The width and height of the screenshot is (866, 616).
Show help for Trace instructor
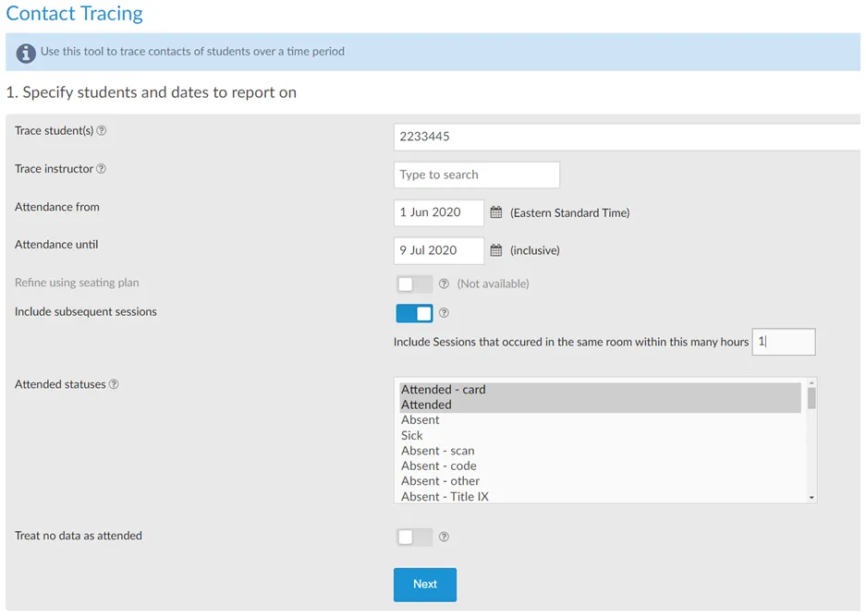[x=101, y=169]
